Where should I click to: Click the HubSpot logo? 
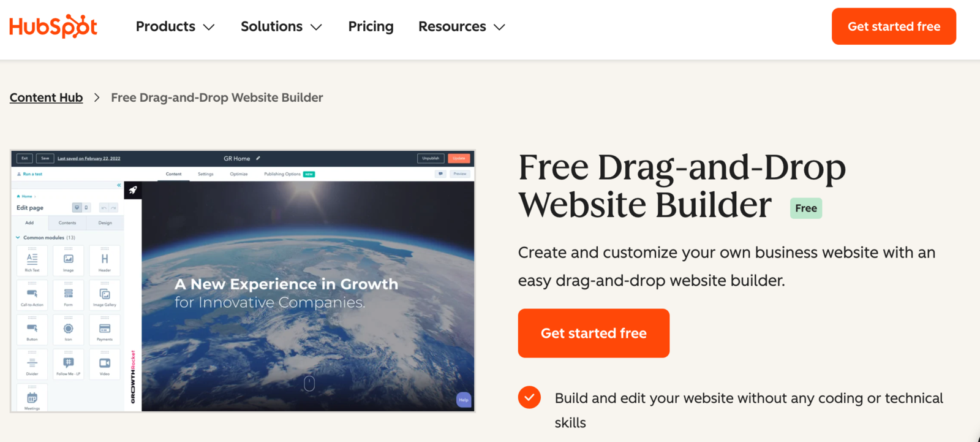pos(53,26)
